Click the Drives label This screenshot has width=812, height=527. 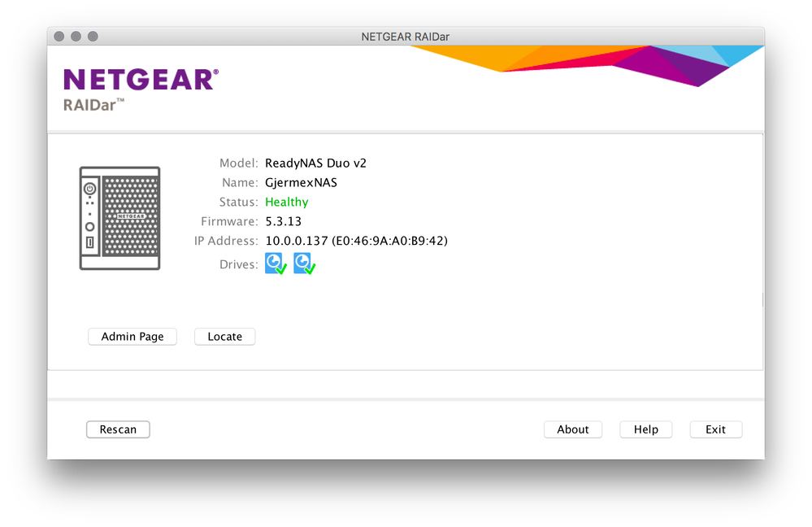tap(238, 264)
